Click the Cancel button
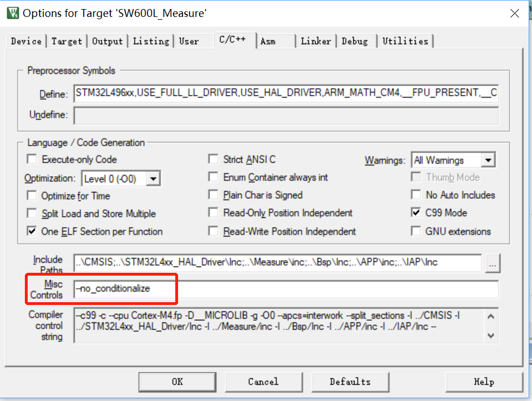532x401 pixels. click(263, 382)
